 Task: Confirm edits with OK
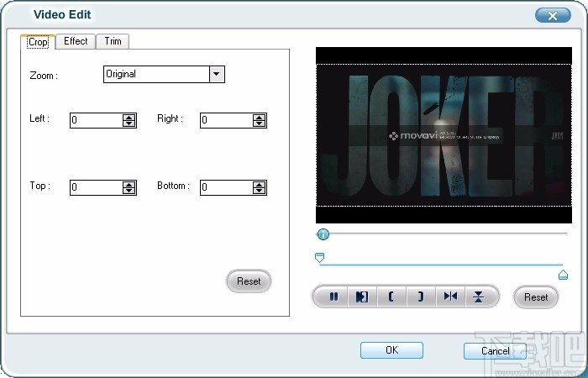(392, 350)
